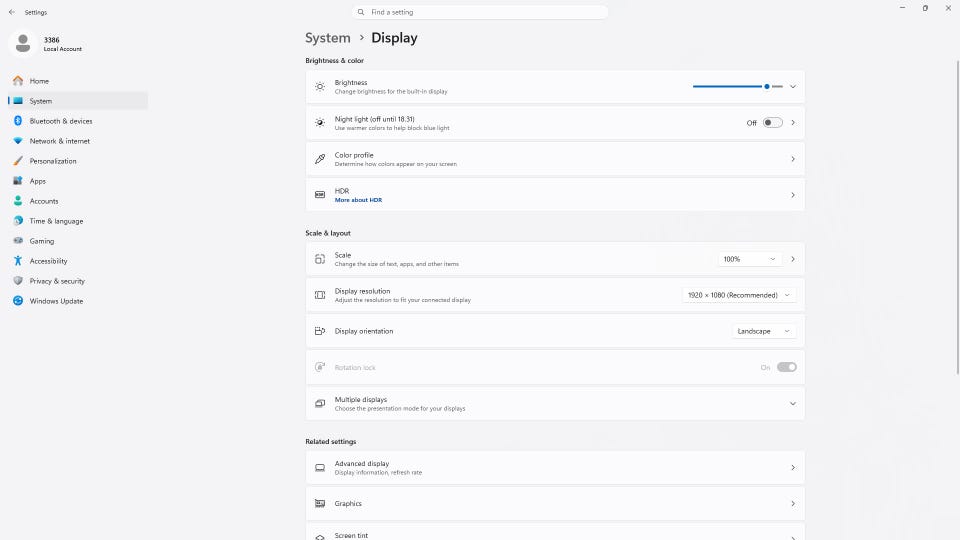Click the Multiple displays icon
Viewport: 960px width, 540px height.
(320, 403)
